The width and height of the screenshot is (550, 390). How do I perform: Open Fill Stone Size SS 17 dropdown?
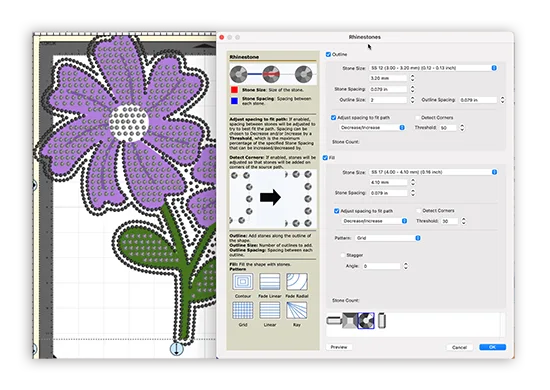coord(433,172)
